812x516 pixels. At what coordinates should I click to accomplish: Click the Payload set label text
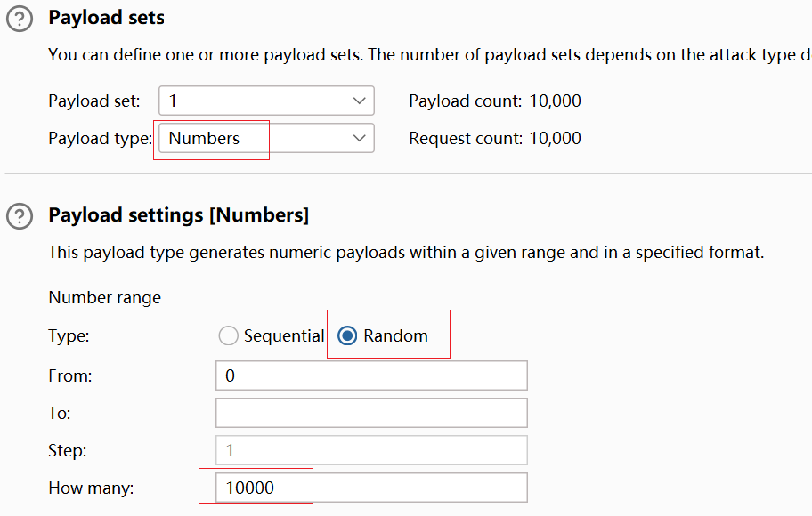(93, 101)
